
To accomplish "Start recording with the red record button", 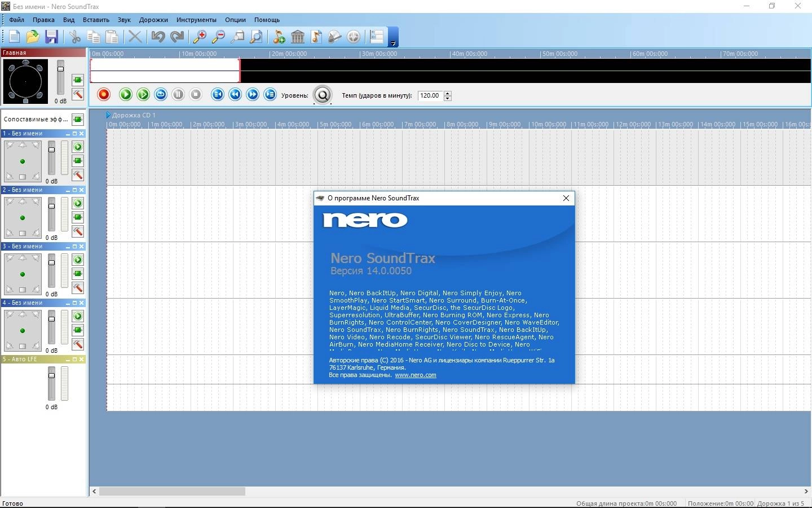I will click(x=104, y=94).
